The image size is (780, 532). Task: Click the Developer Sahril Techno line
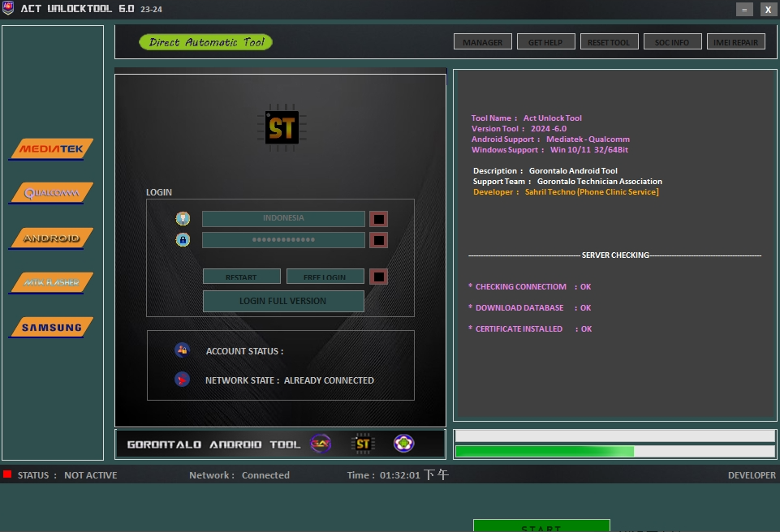point(566,192)
